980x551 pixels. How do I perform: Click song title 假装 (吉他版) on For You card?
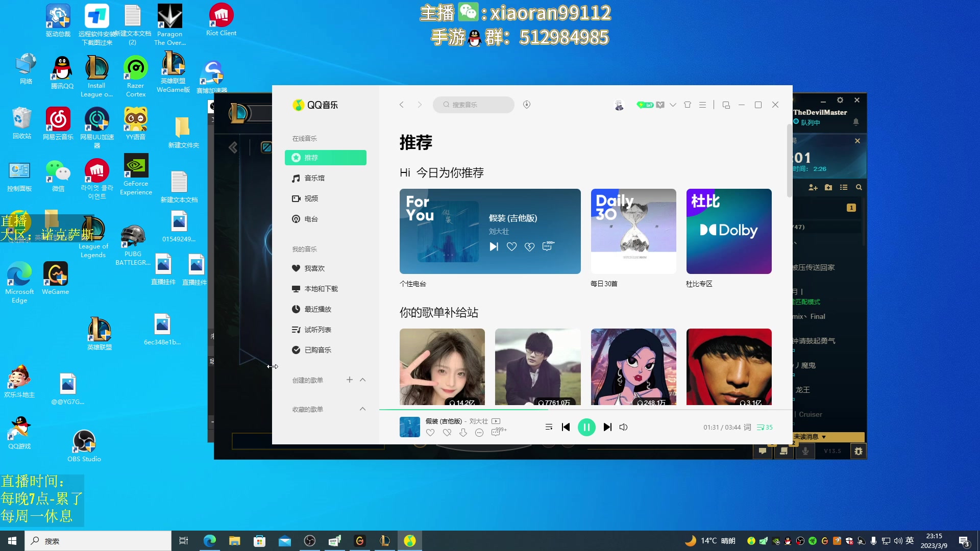513,218
